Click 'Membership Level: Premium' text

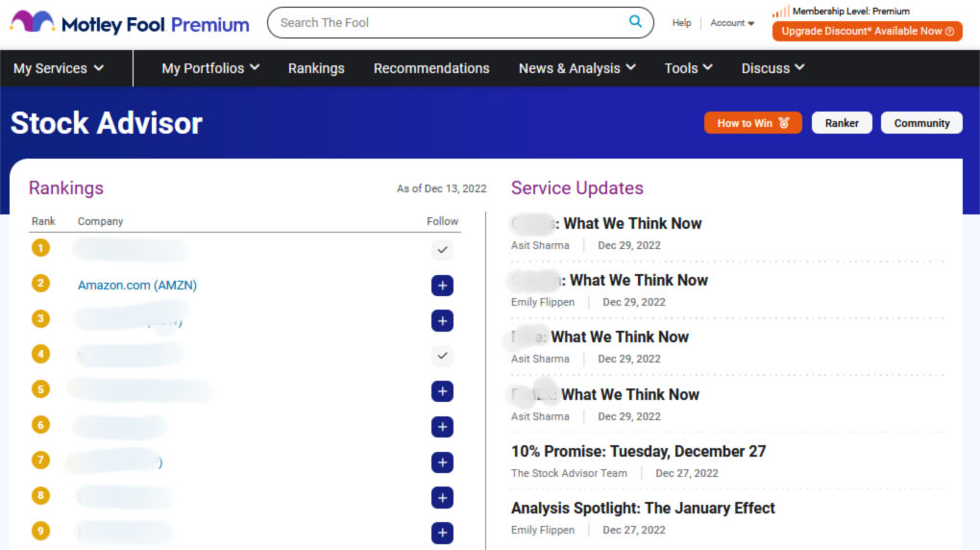(x=850, y=12)
